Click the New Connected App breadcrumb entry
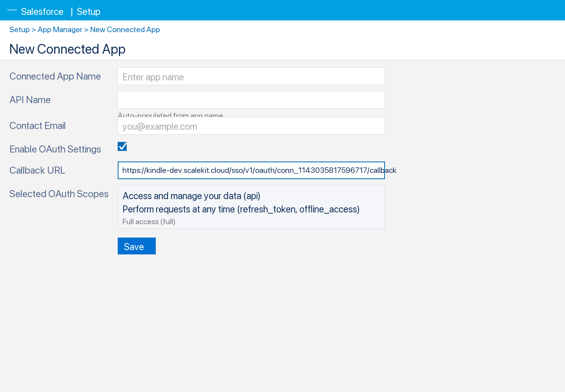 (125, 29)
